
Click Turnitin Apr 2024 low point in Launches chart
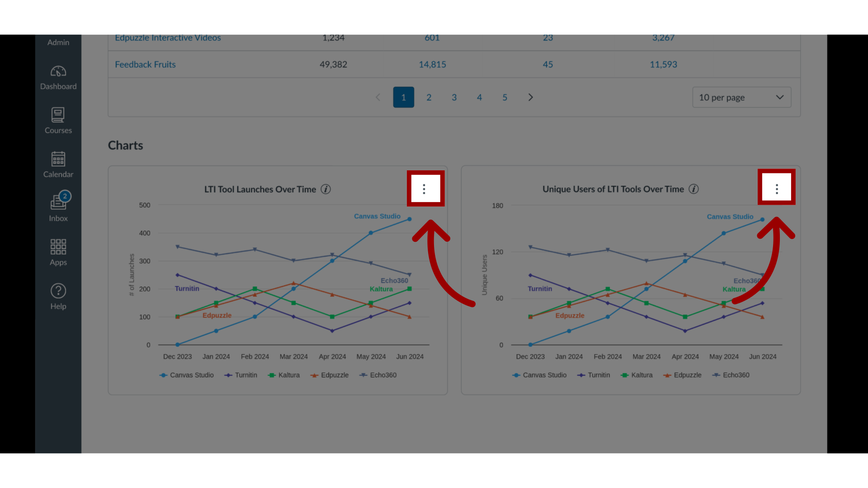pyautogui.click(x=332, y=331)
